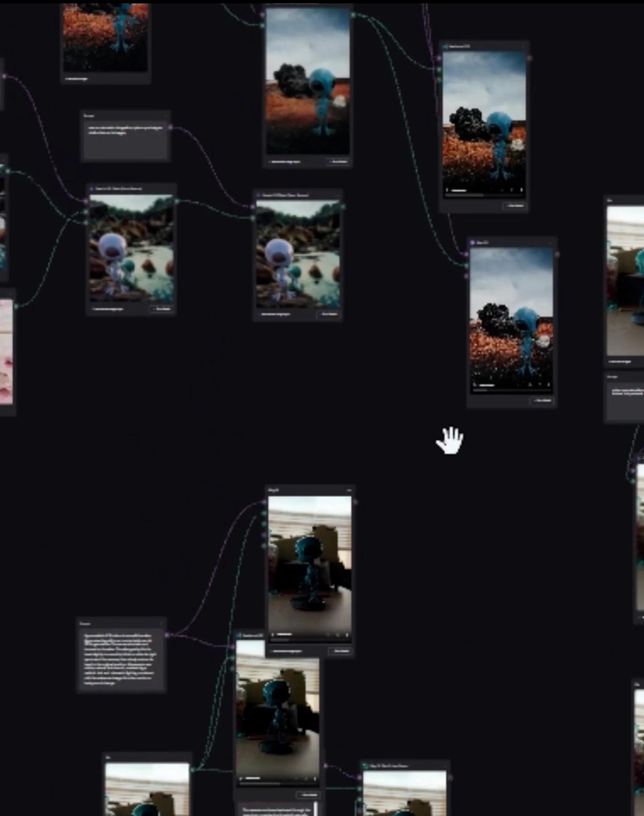Select the right river aliens image thumbnail
The image size is (644, 816).
pyautogui.click(x=298, y=253)
